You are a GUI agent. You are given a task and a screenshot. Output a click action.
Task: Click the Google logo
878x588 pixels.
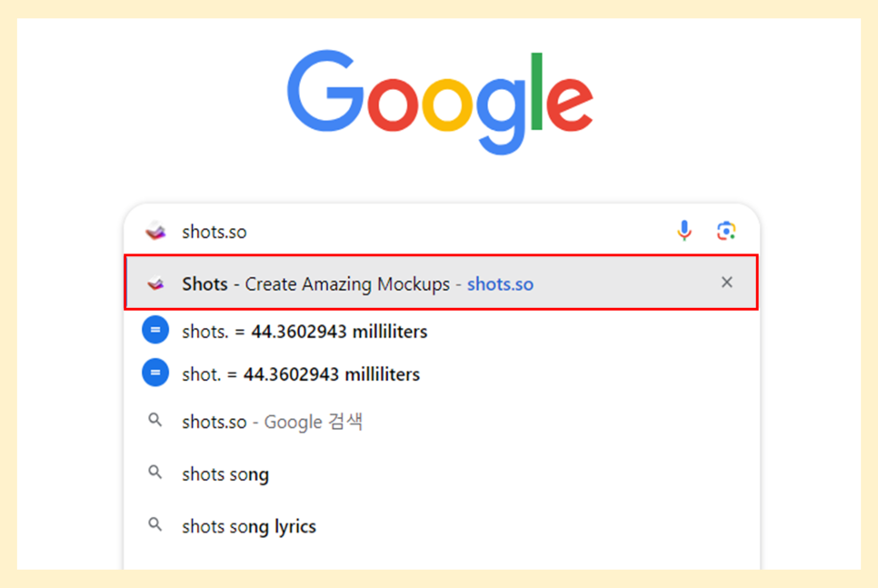[x=440, y=102]
